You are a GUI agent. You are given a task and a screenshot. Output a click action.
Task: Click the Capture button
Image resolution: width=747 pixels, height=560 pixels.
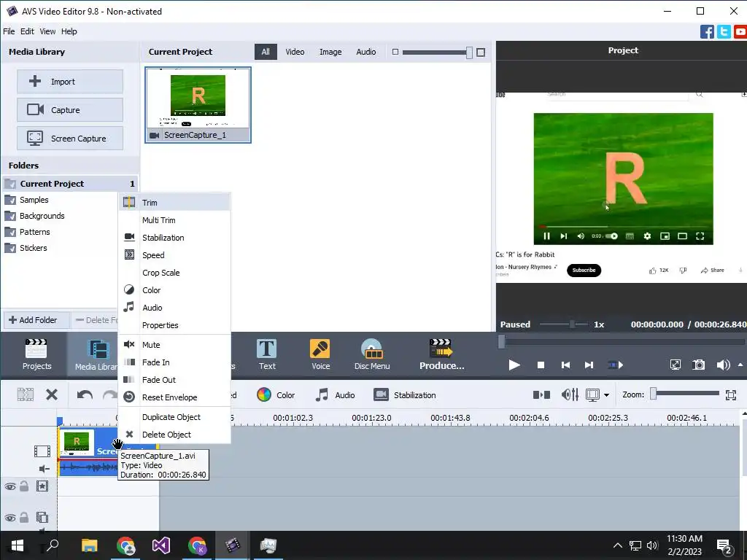click(70, 110)
